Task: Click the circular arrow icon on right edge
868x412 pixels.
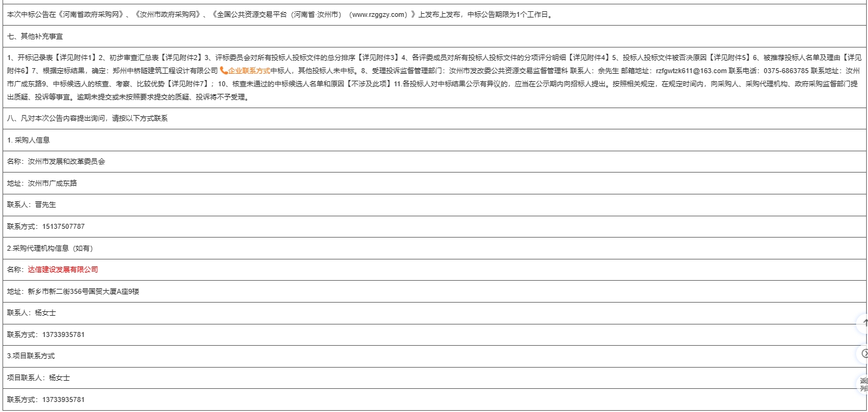Action: click(864, 354)
